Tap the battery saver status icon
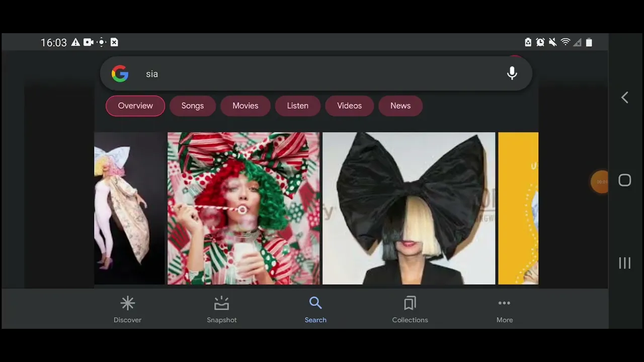The height and width of the screenshot is (362, 644). 528,42
